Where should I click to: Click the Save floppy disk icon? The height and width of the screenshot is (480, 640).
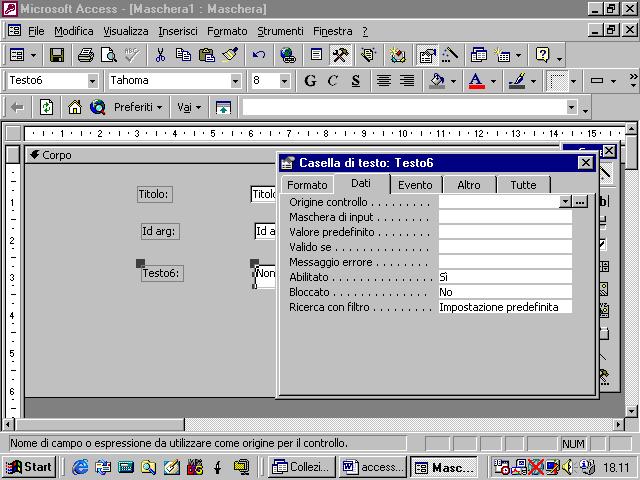(x=57, y=55)
